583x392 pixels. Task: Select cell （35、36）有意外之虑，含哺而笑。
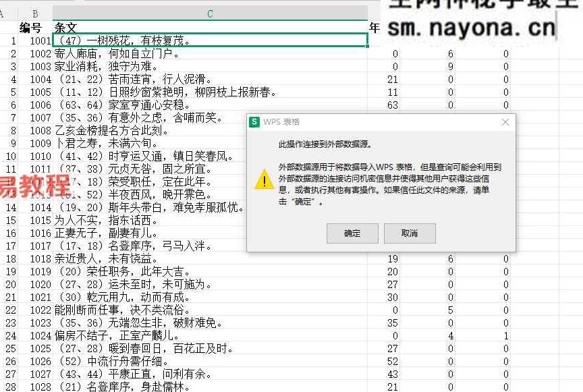(x=150, y=117)
